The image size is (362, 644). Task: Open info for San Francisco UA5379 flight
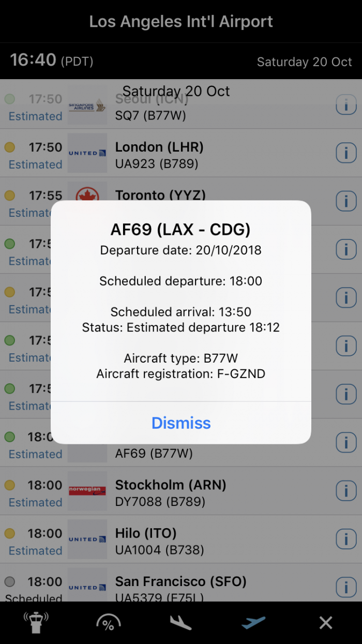pos(346,587)
